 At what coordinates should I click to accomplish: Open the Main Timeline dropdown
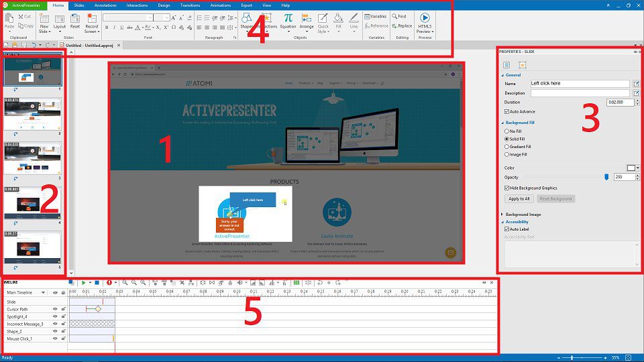(45, 292)
